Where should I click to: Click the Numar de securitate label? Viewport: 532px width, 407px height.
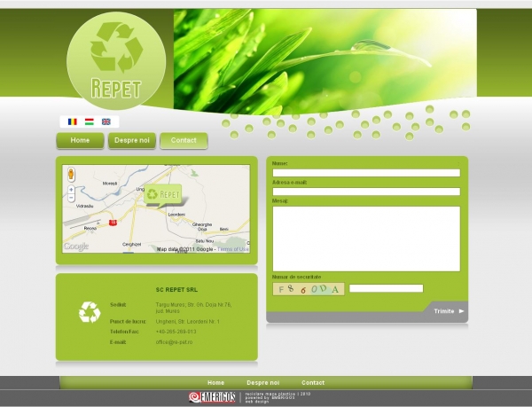point(296,278)
